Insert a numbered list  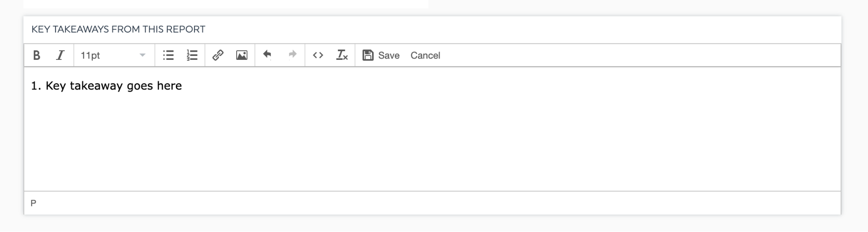coord(192,55)
